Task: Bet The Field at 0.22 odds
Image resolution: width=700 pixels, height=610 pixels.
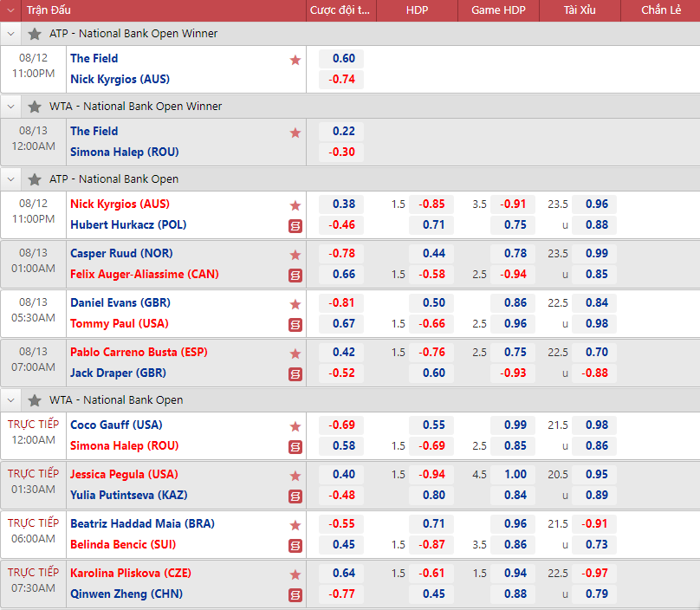Action: click(x=341, y=132)
